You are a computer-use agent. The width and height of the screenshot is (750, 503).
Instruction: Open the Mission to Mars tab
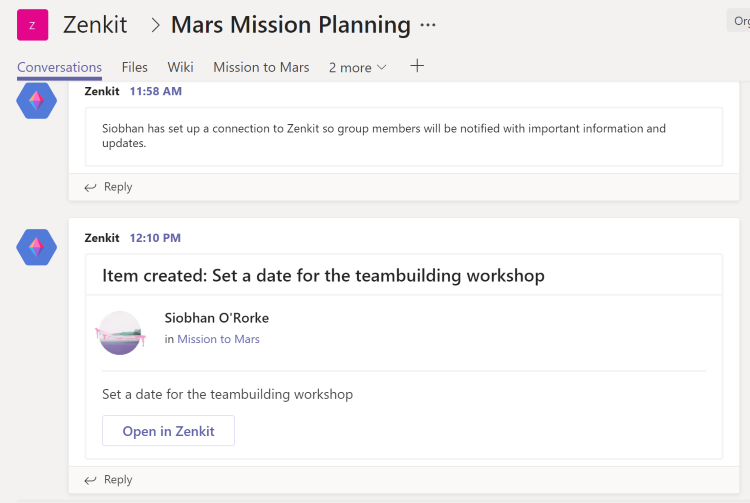click(x=261, y=67)
